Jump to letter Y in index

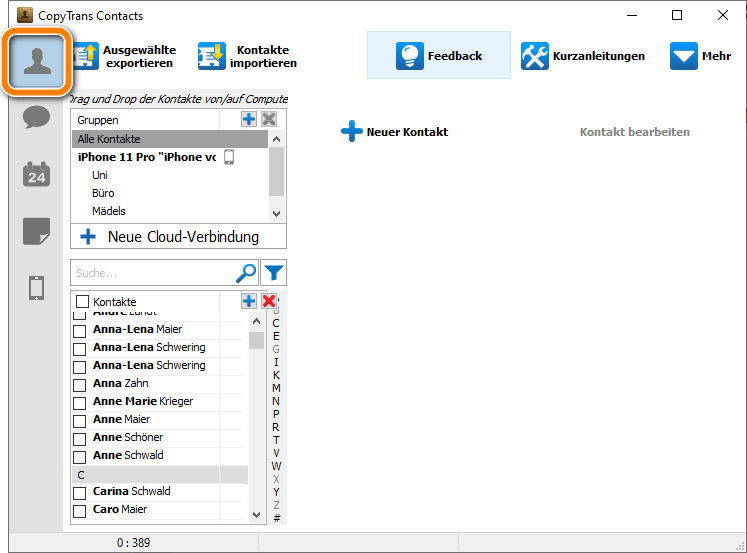coord(276,492)
